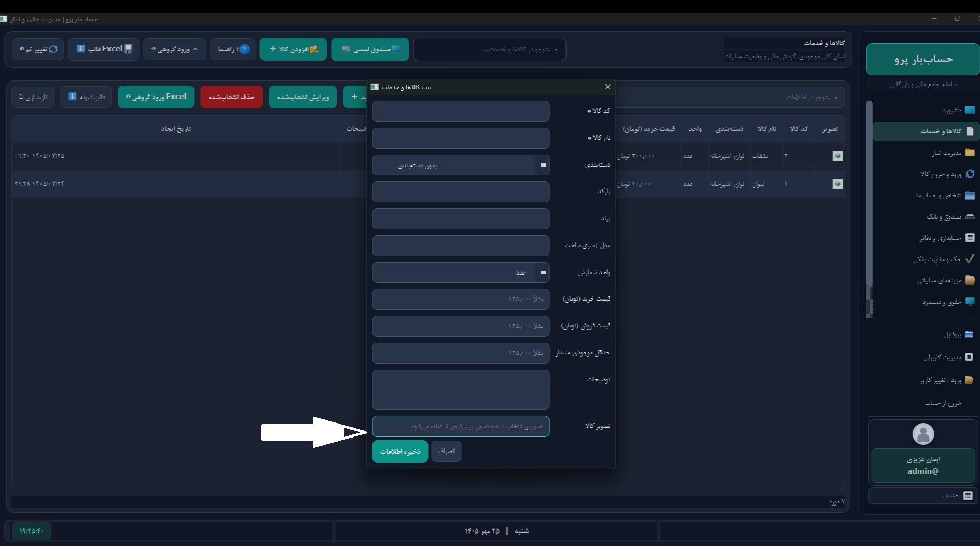The height and width of the screenshot is (546, 980).
Task: Click the مدل / سری ساخت field
Action: (x=461, y=245)
